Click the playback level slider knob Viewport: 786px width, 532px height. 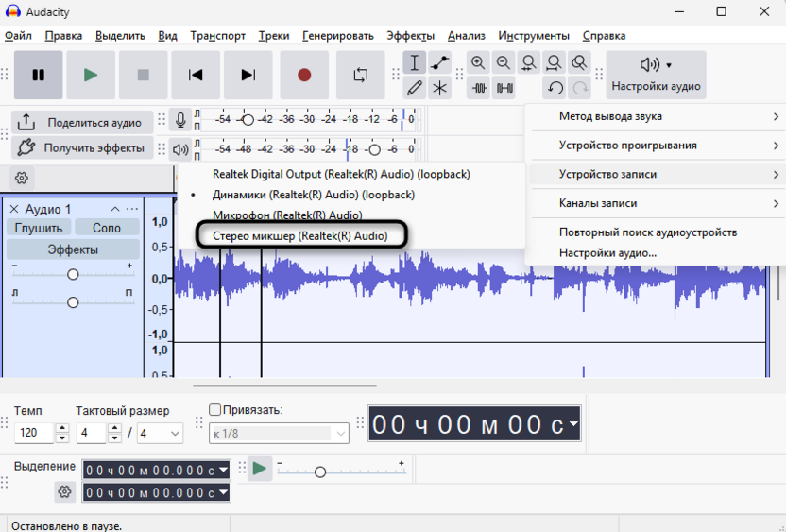pyautogui.click(x=374, y=149)
